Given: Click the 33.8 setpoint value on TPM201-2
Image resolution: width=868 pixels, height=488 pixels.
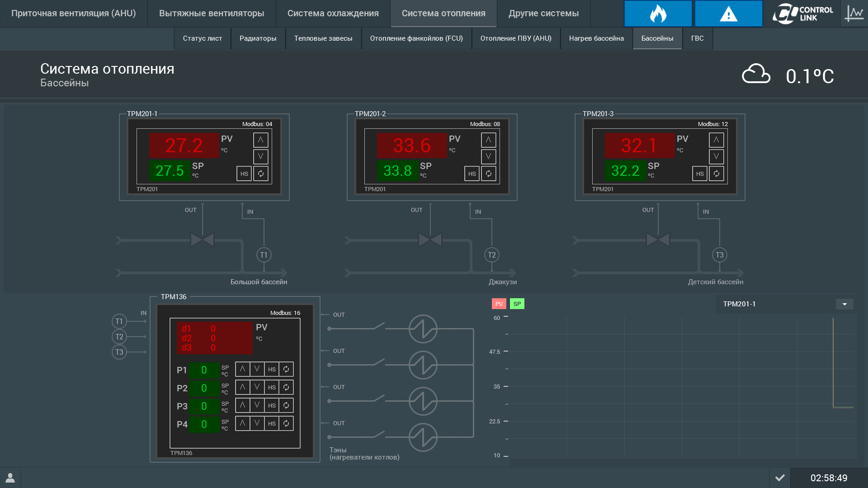Looking at the screenshot, I should (x=397, y=171).
